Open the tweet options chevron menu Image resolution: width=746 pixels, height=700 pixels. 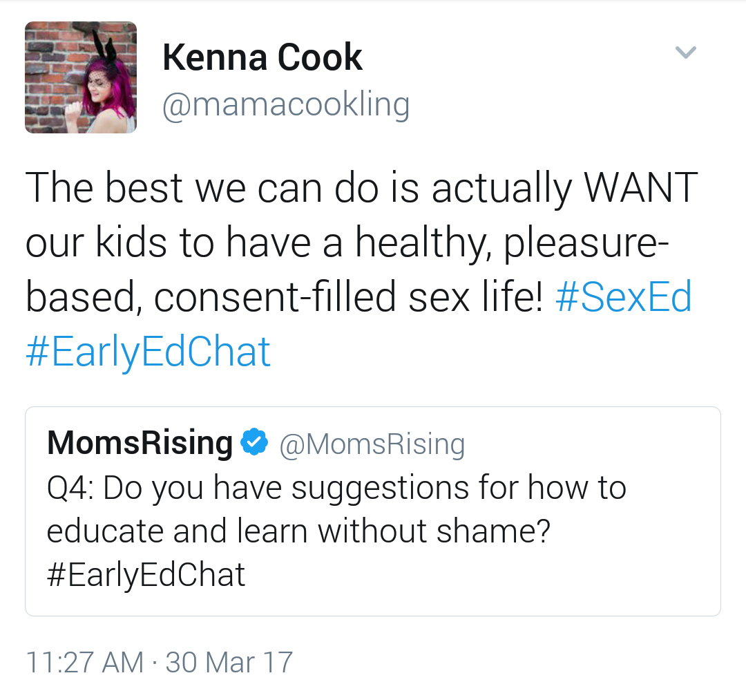(x=685, y=53)
